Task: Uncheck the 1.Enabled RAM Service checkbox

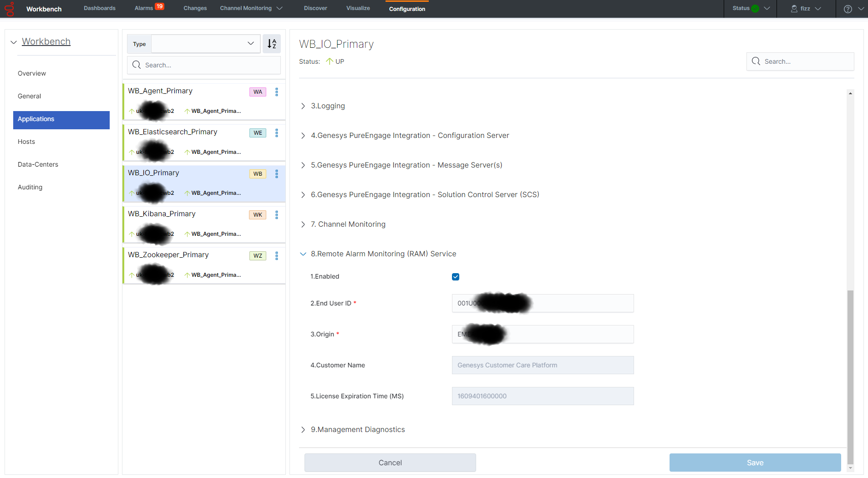Action: 456,277
